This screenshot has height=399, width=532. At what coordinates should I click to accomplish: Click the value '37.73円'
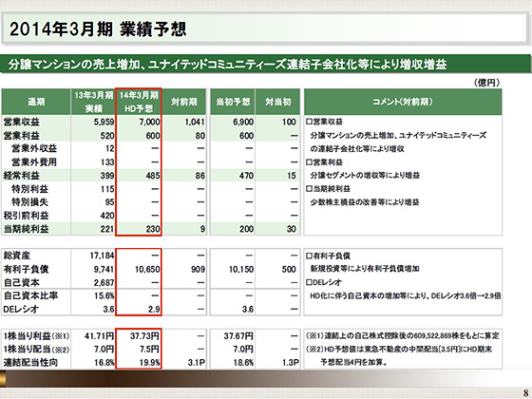coord(144,336)
